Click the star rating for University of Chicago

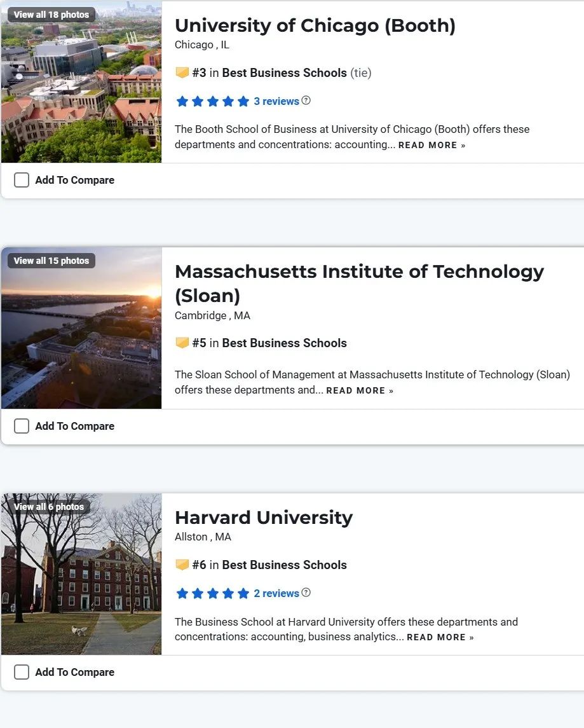(212, 101)
